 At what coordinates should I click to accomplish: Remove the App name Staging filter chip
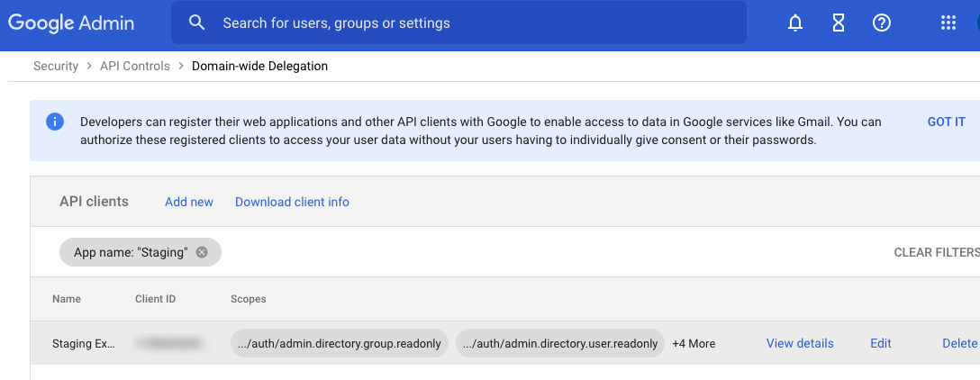coord(201,252)
